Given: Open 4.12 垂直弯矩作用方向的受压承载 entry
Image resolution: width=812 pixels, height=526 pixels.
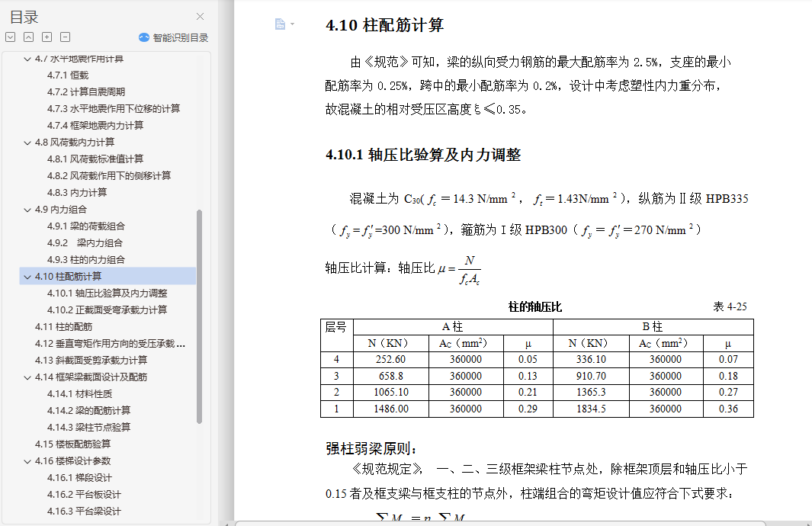Looking at the screenshot, I should pyautogui.click(x=110, y=344).
